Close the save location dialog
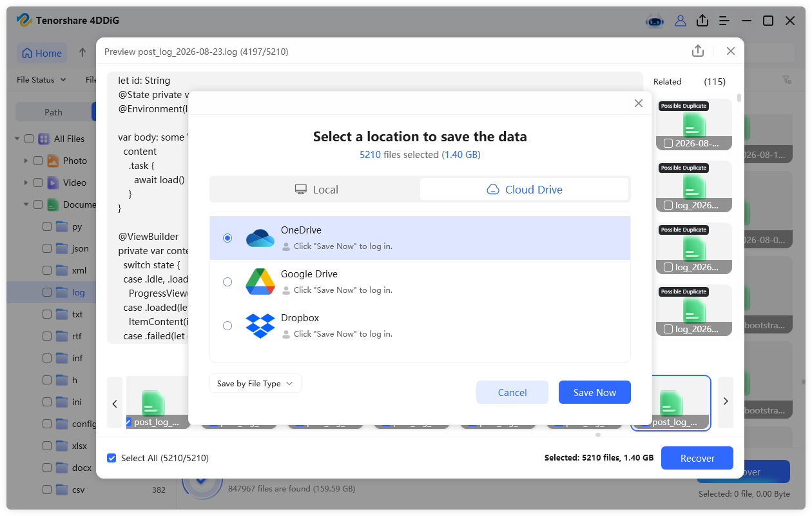 (639, 103)
